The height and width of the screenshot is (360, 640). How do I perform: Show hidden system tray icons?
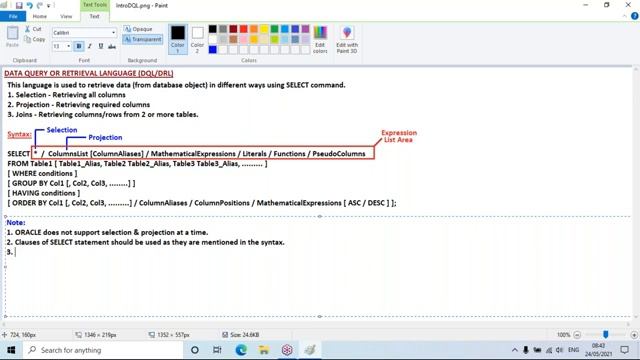[x=515, y=350]
